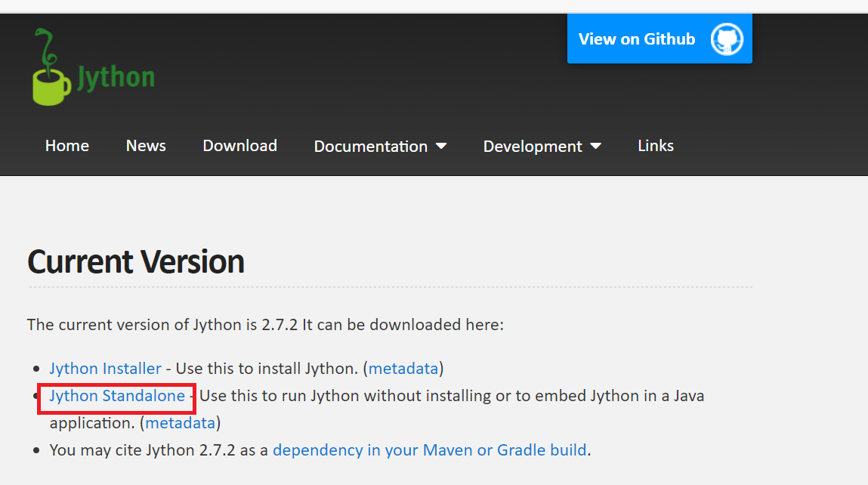Click the GitHub octocat icon
The image size is (868, 485).
(727, 39)
